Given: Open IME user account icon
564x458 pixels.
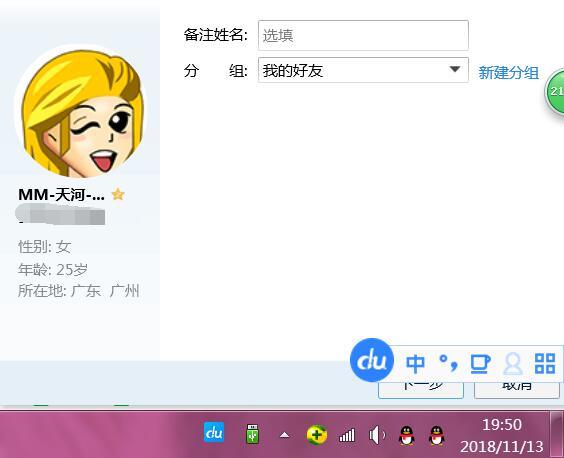Looking at the screenshot, I should 513,363.
